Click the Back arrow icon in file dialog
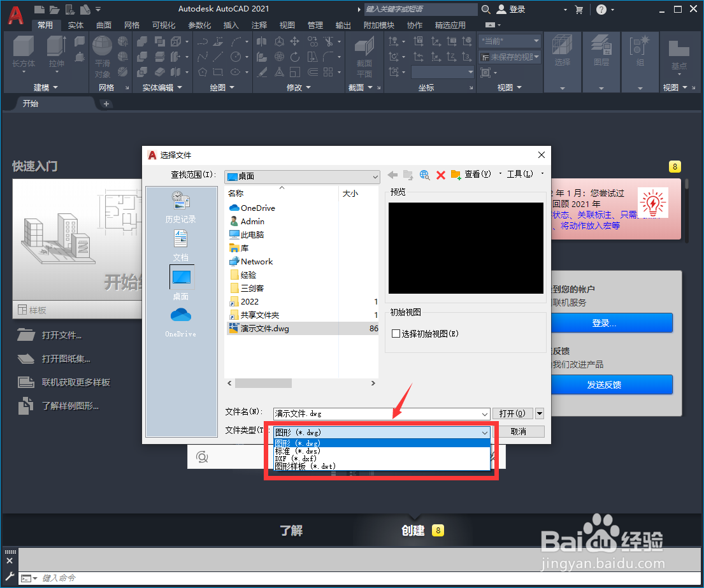Image resolution: width=704 pixels, height=588 pixels. (392, 175)
